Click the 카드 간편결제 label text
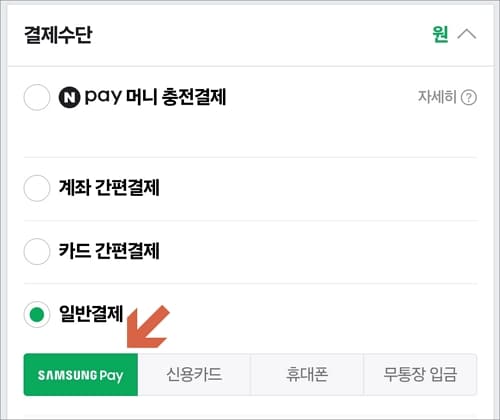Screen dimensions: 500x420 pos(109,251)
